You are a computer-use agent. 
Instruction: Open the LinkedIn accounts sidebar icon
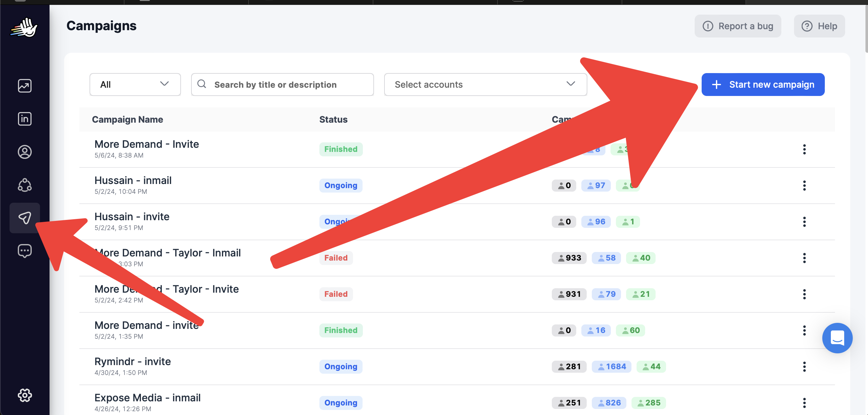click(24, 119)
